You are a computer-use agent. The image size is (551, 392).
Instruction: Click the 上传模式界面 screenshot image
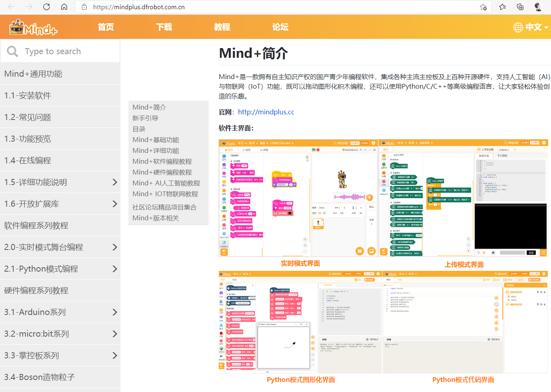[464, 198]
